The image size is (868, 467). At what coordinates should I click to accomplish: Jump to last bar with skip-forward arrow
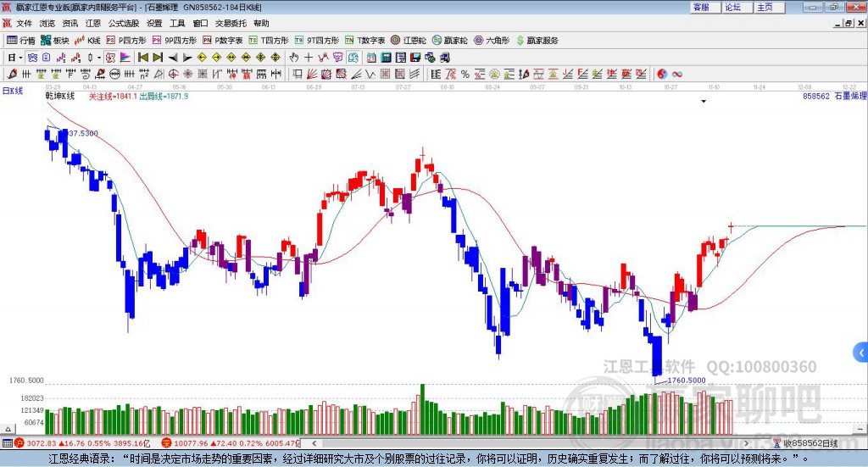(x=158, y=58)
